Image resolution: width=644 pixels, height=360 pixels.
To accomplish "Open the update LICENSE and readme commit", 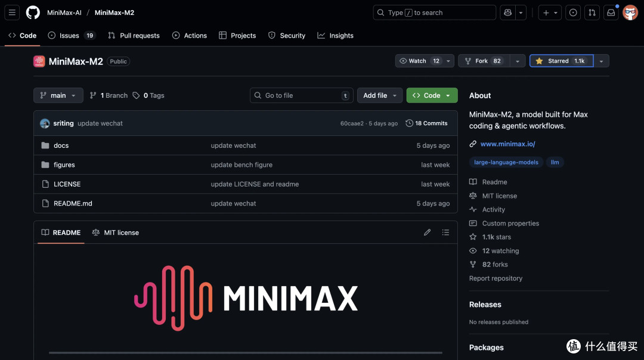I will click(255, 184).
